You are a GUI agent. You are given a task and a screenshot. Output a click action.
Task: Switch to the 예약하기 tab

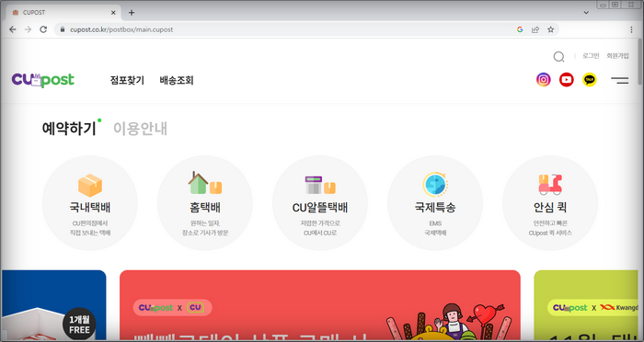click(x=69, y=129)
